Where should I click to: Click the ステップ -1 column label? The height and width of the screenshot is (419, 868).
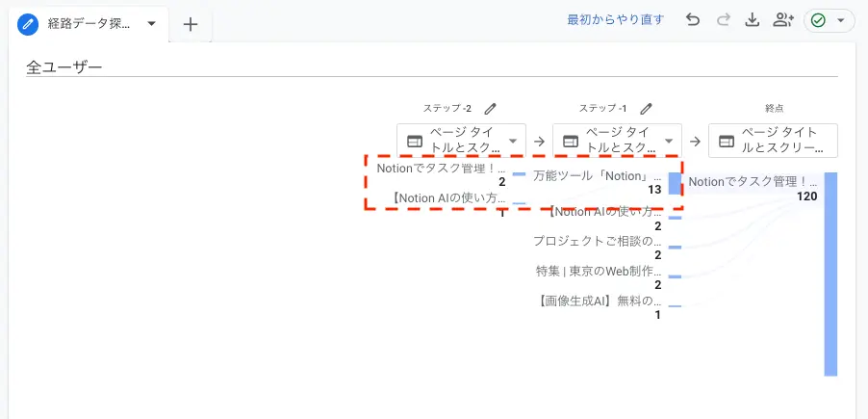[602, 109]
